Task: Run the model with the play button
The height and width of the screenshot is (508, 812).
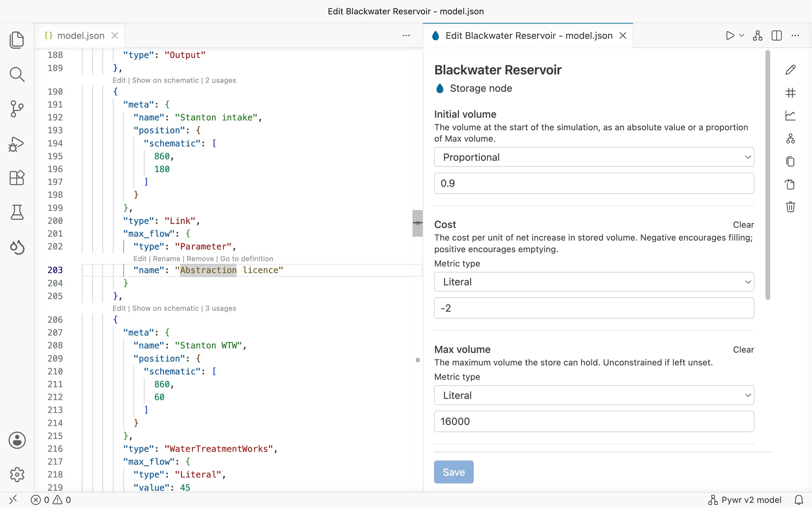Action: 730,36
